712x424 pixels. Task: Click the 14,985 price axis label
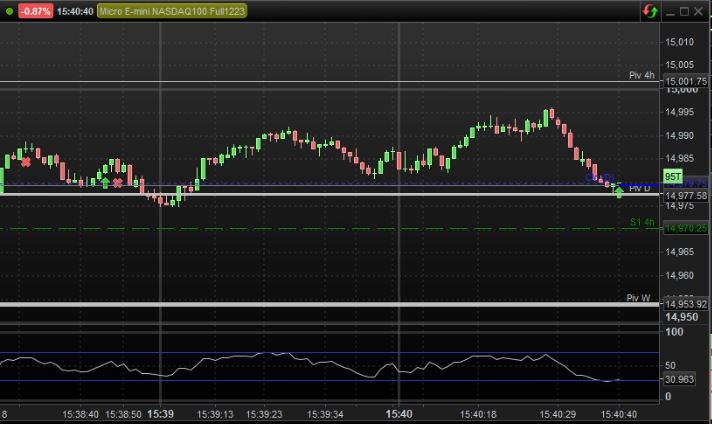(x=679, y=158)
